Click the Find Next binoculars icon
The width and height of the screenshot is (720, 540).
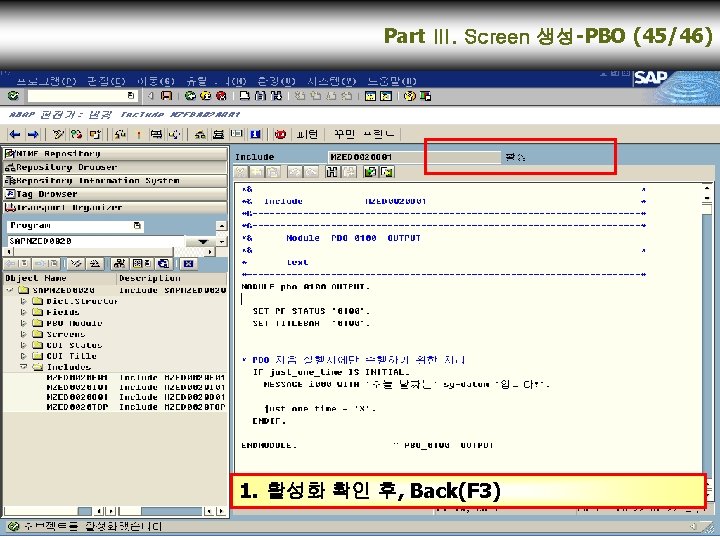276,96
